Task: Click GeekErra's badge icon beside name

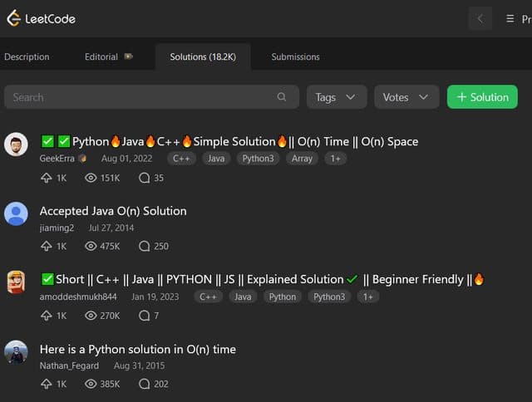Action: (82, 159)
